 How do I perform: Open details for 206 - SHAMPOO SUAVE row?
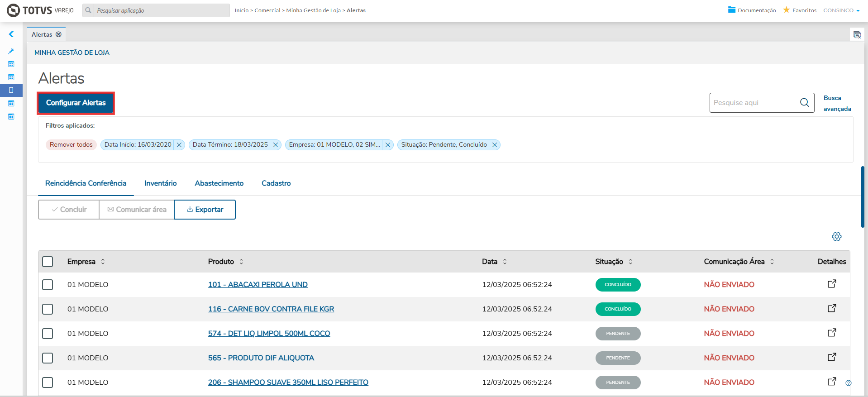pyautogui.click(x=832, y=382)
